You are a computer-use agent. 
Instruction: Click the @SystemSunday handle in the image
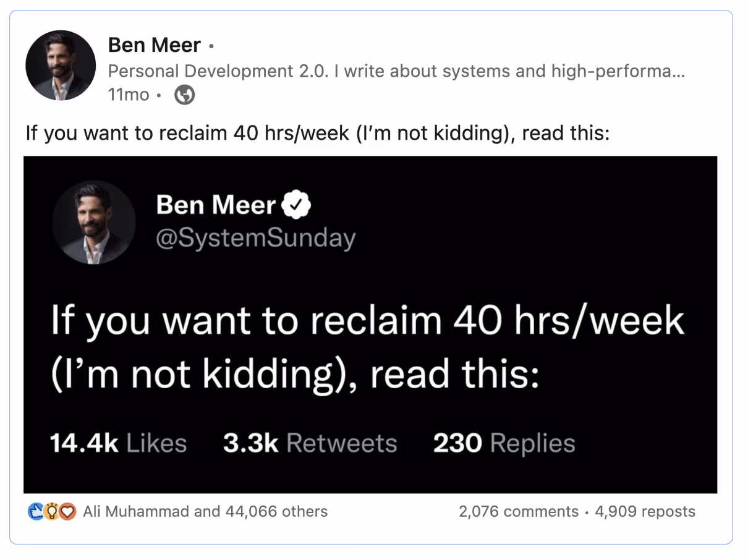coord(256,237)
